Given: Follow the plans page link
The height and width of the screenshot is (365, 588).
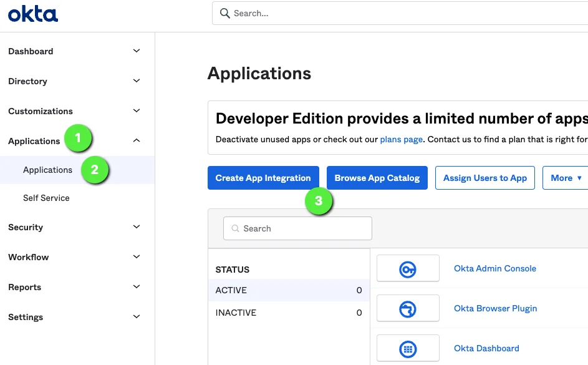Looking at the screenshot, I should pyautogui.click(x=402, y=140).
